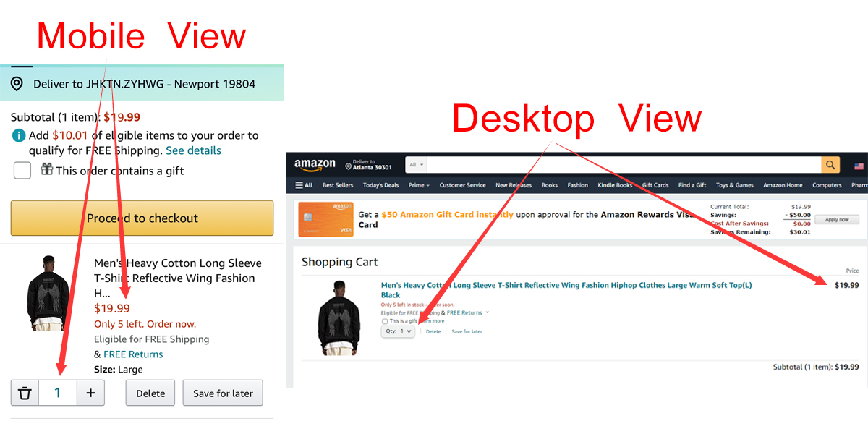Open the hamburger All menu
This screenshot has height=434, width=868.
(304, 185)
